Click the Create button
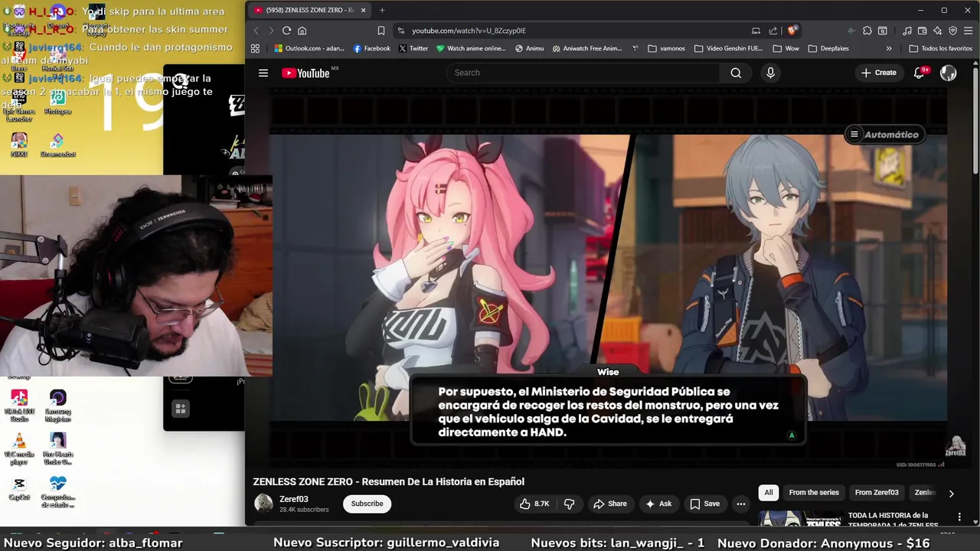Image resolution: width=980 pixels, height=551 pixels. (878, 73)
